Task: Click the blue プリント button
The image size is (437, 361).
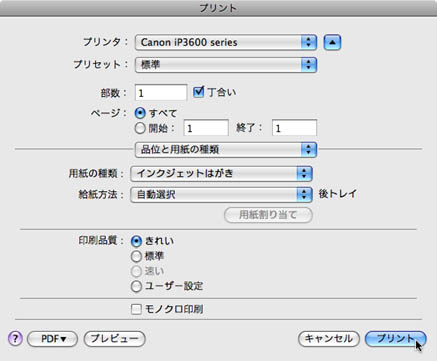Action: coord(396,339)
